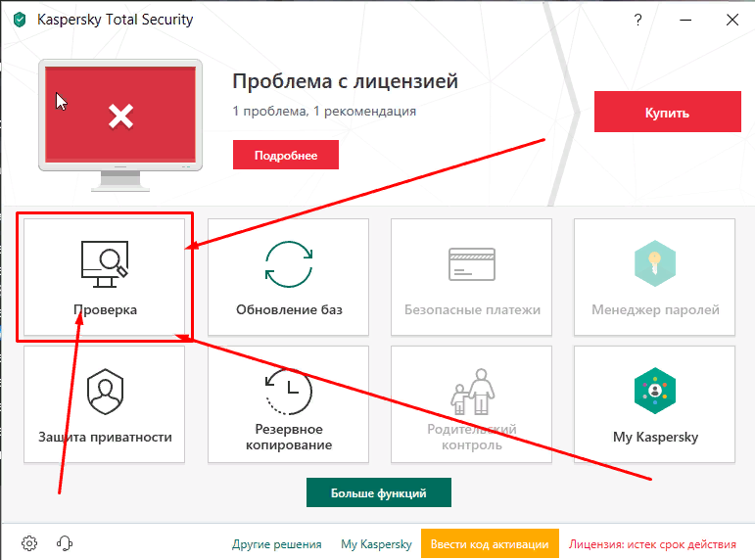
Task: Click the 1 проблема, 1 рекомендация text
Action: coord(324,112)
